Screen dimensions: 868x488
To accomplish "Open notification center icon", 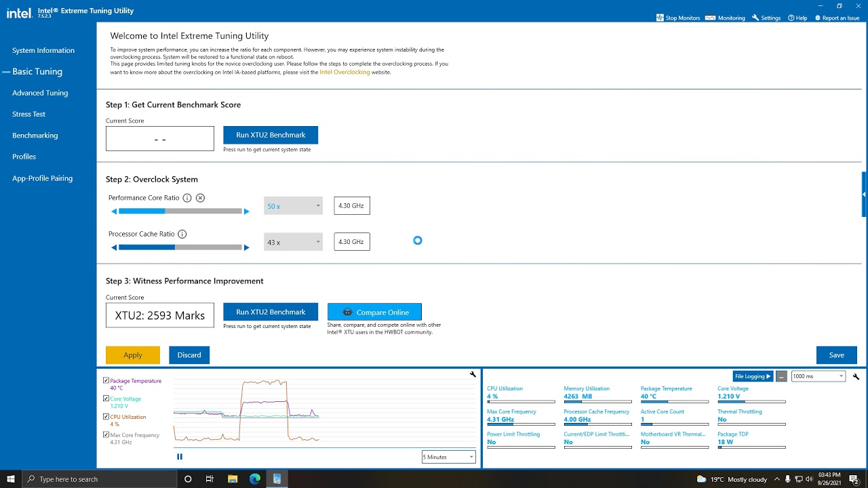I will coord(854,479).
